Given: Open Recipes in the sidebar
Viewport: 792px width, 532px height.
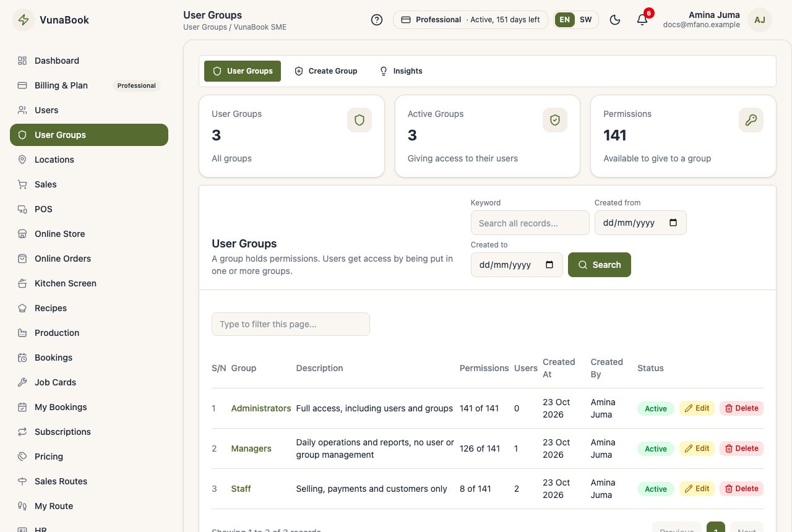Looking at the screenshot, I should coord(89,308).
